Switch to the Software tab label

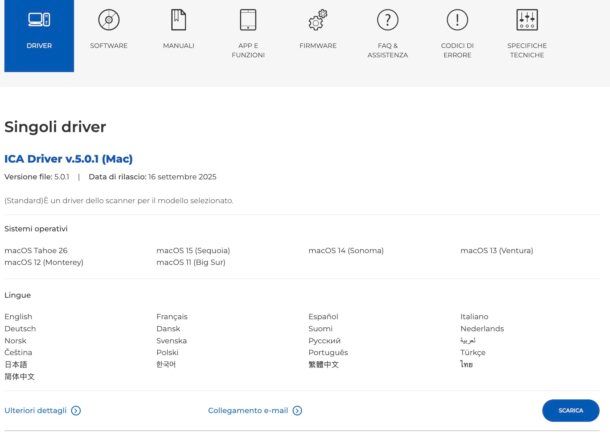(x=109, y=46)
